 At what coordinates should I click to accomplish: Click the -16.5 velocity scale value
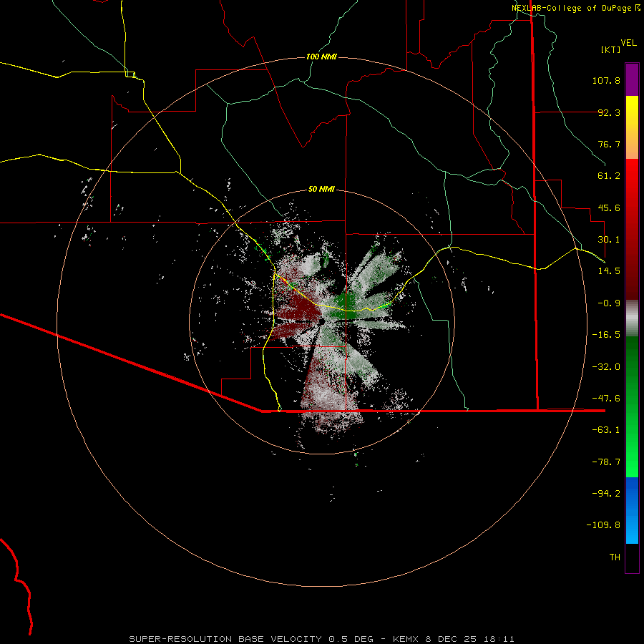point(606,335)
